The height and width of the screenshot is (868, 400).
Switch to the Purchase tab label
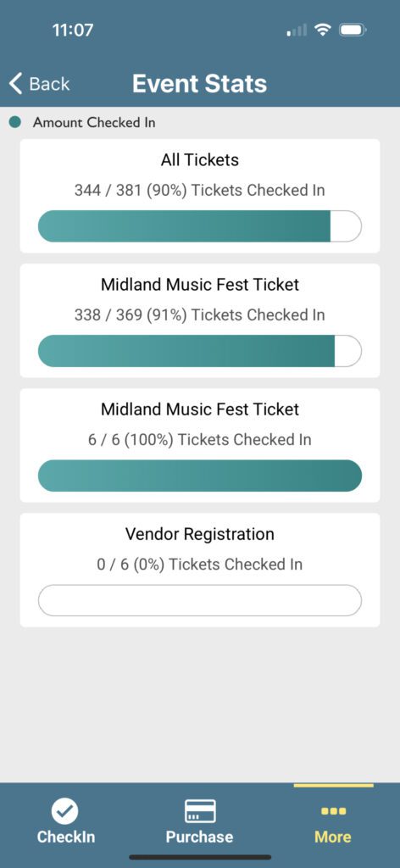[x=200, y=837]
